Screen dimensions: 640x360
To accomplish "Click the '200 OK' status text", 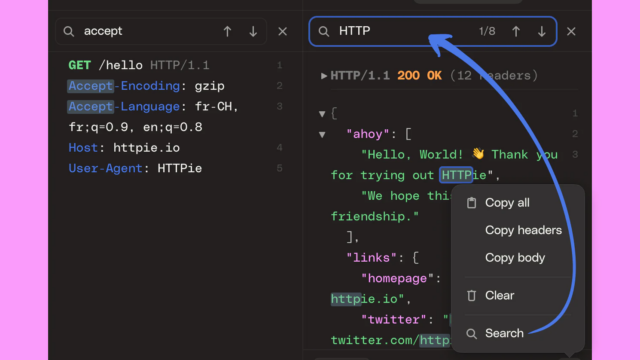I will 419,76.
